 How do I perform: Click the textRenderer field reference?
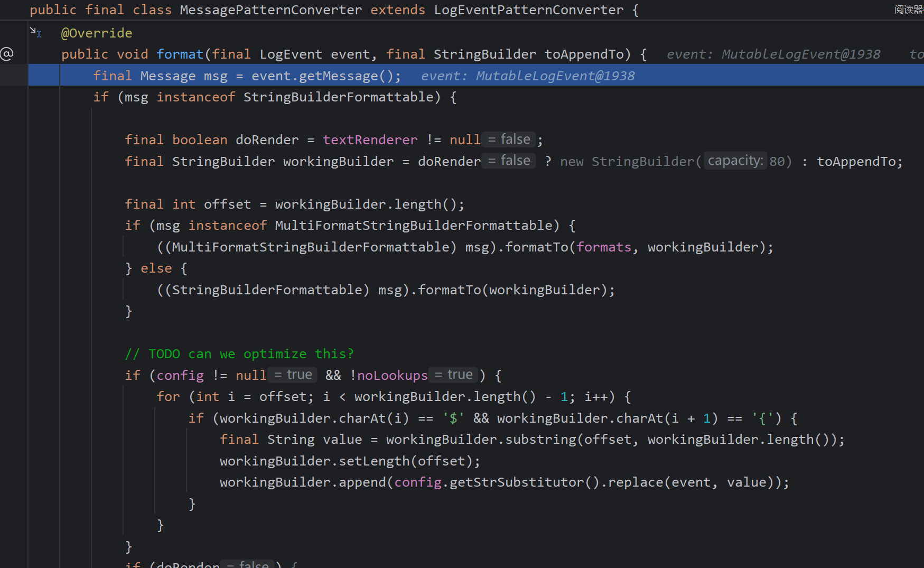(370, 140)
